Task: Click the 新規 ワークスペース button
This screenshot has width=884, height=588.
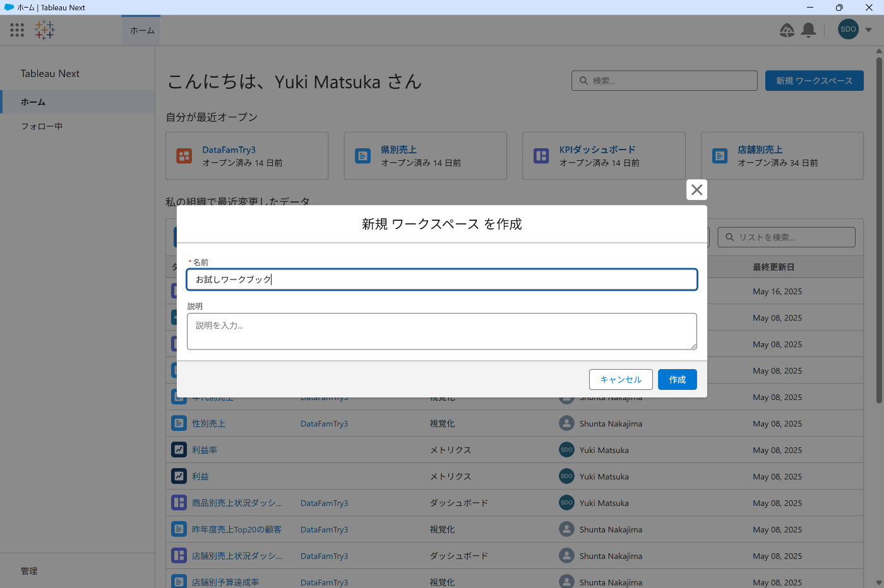Action: click(814, 81)
